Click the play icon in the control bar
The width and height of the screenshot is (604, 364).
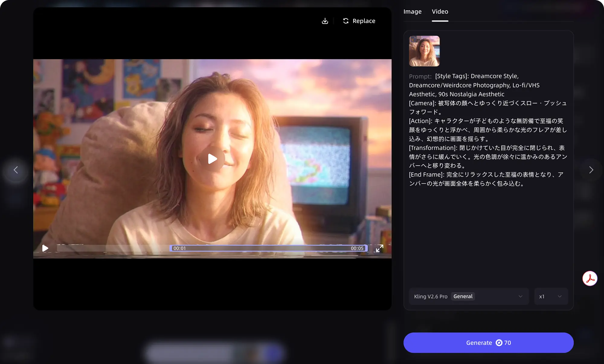(45, 248)
